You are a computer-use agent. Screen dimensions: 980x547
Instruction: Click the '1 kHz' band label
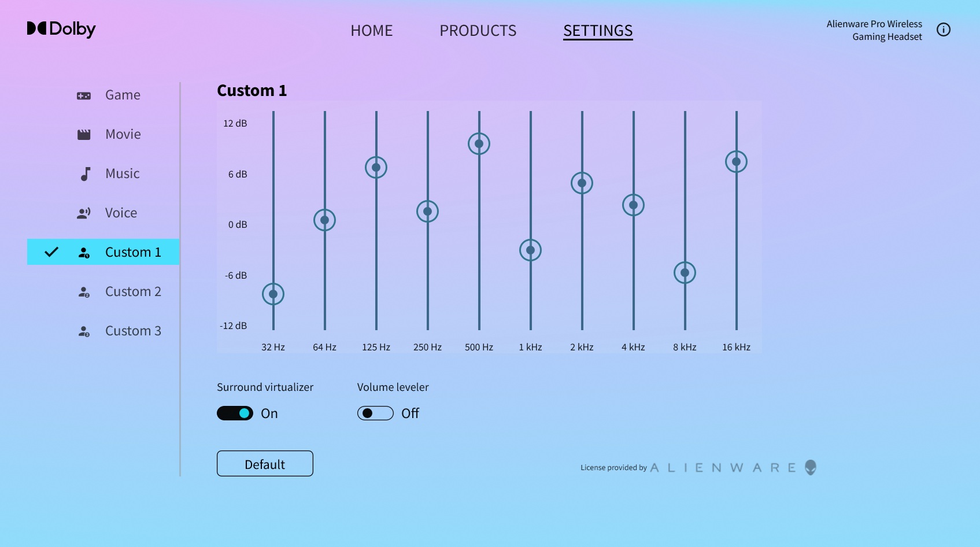click(x=530, y=347)
